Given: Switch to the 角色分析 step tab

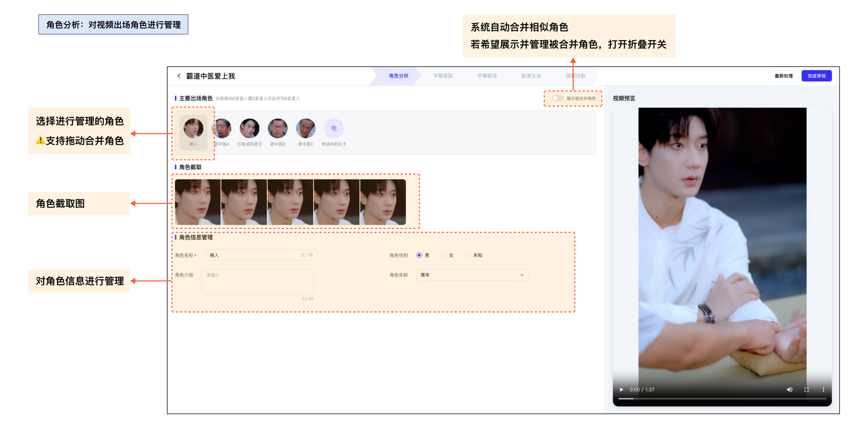Looking at the screenshot, I should tap(398, 76).
